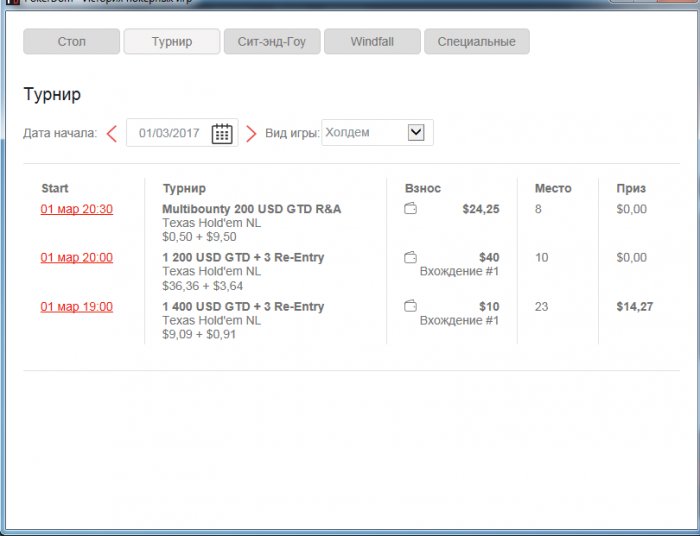Click wallet icon next to $40
700x536 pixels.
click(x=410, y=257)
